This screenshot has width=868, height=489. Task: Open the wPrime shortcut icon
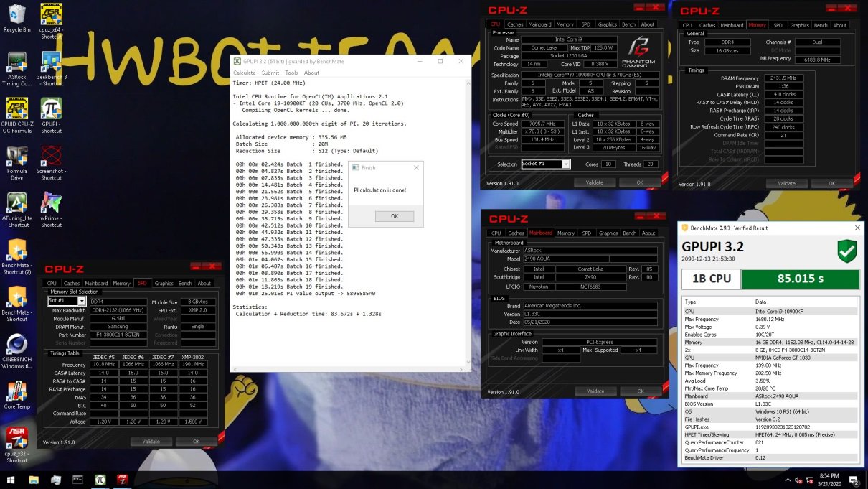point(51,203)
